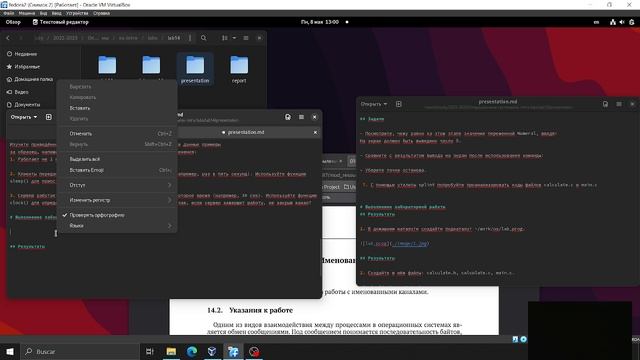Click the network icon in top bar
640x360 pixels.
click(x=613, y=22)
